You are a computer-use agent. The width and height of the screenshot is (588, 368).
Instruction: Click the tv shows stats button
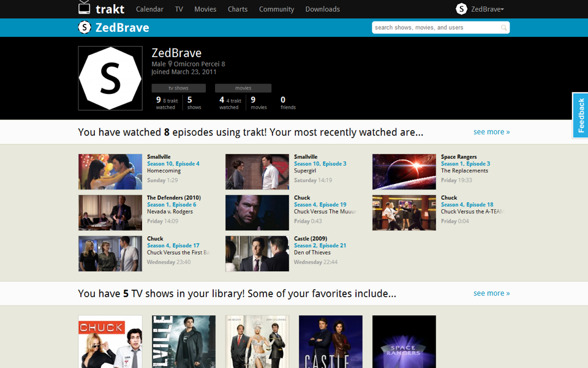pos(178,88)
